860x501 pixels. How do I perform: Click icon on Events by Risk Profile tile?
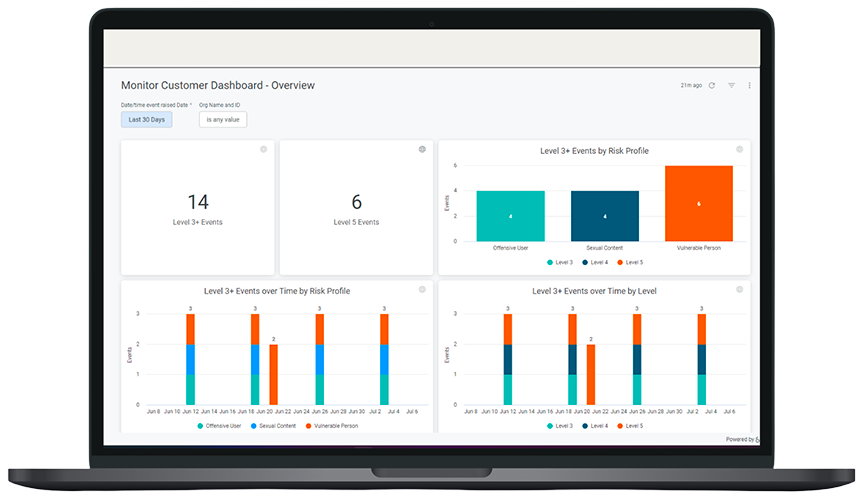point(739,149)
